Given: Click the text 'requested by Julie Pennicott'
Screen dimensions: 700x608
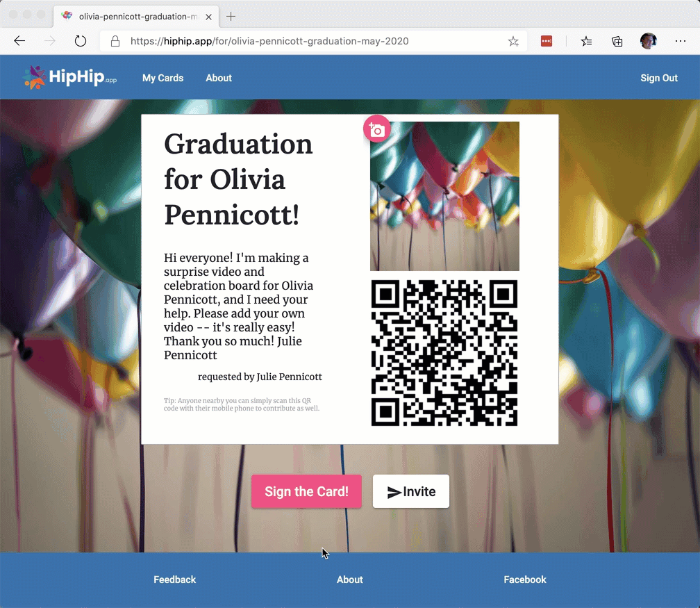Looking at the screenshot, I should pos(260,377).
